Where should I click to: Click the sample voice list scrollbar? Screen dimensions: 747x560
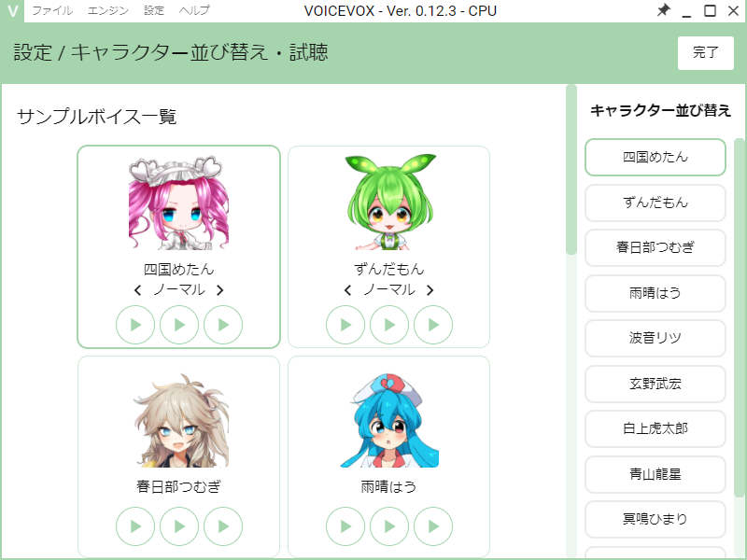point(571,170)
